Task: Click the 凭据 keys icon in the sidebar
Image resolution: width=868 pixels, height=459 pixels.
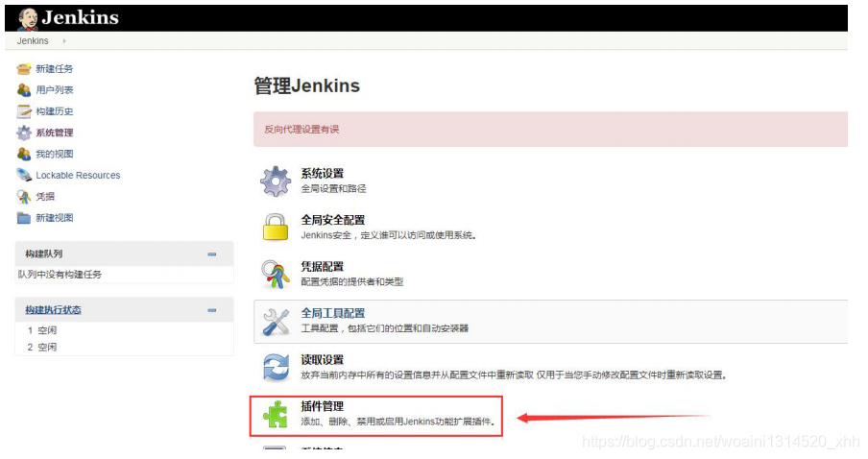Action: pyautogui.click(x=24, y=197)
